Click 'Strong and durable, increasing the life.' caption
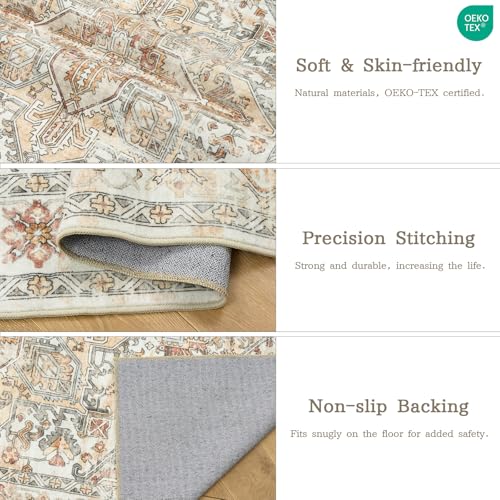The height and width of the screenshot is (500, 500). [390, 266]
